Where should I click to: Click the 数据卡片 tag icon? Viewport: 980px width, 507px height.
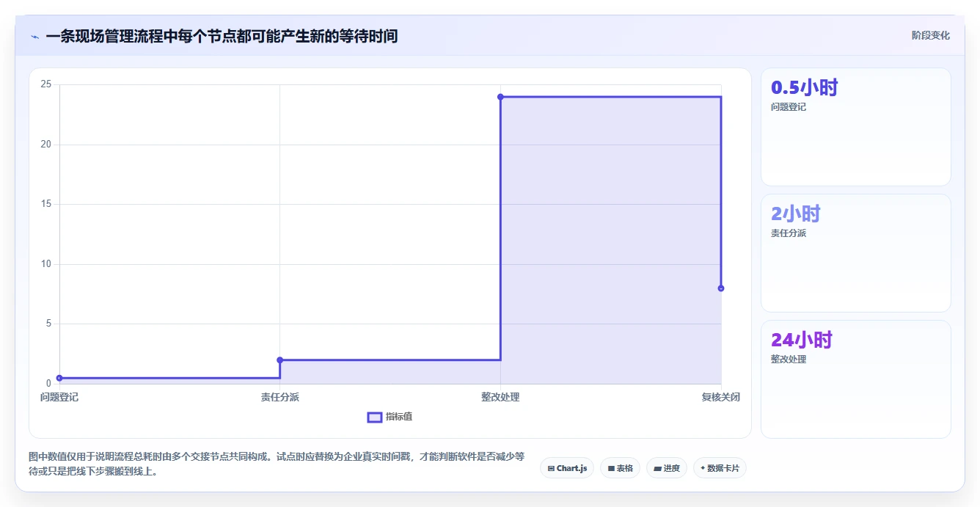pos(703,468)
